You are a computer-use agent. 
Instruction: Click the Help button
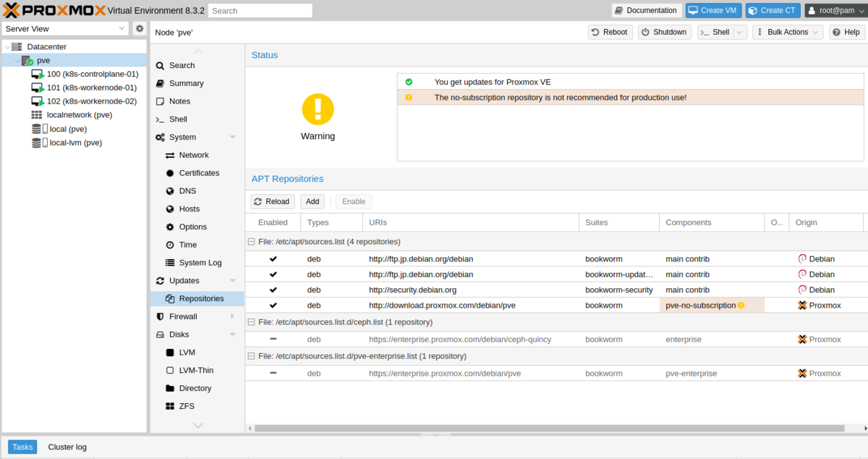click(846, 32)
